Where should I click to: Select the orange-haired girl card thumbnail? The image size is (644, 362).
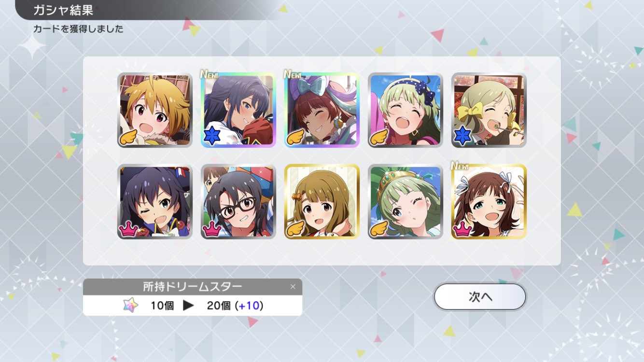coord(155,110)
